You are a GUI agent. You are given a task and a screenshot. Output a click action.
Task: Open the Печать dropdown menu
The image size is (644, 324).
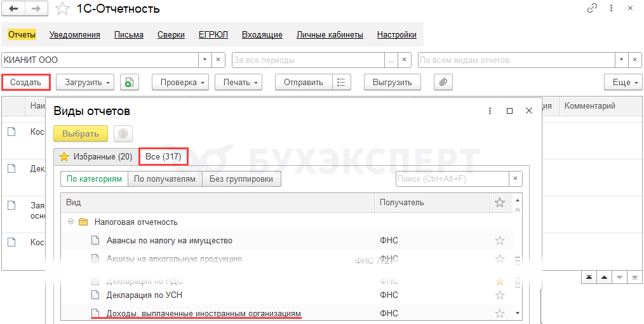tap(238, 82)
